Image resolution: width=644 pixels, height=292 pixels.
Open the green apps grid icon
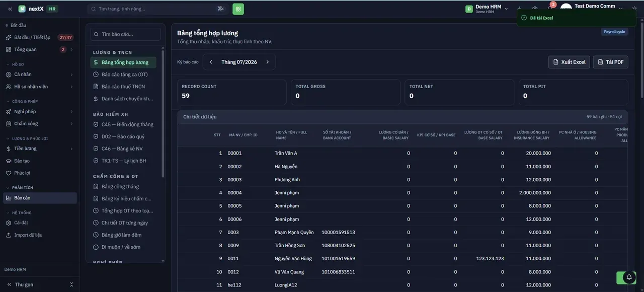coord(238,9)
